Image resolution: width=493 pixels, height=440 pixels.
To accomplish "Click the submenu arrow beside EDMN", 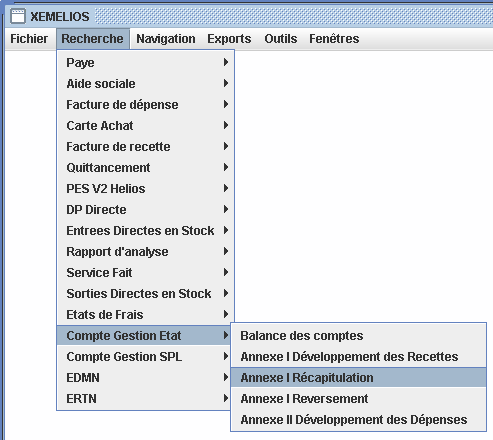I will (226, 377).
